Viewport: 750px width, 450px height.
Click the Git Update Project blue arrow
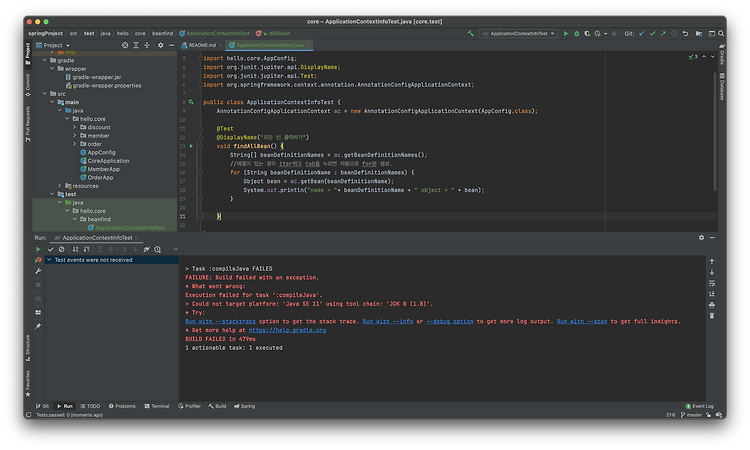(x=641, y=33)
